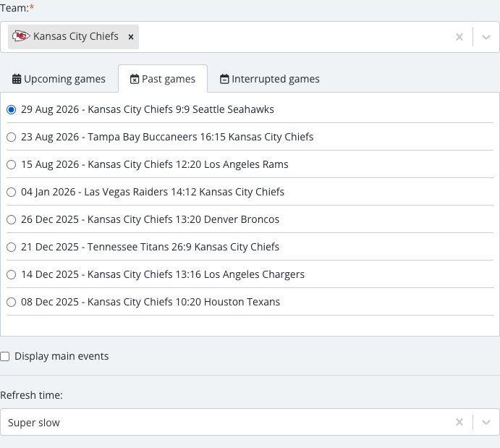Click the Display main events label
500x448 pixels.
pyautogui.click(x=62, y=356)
